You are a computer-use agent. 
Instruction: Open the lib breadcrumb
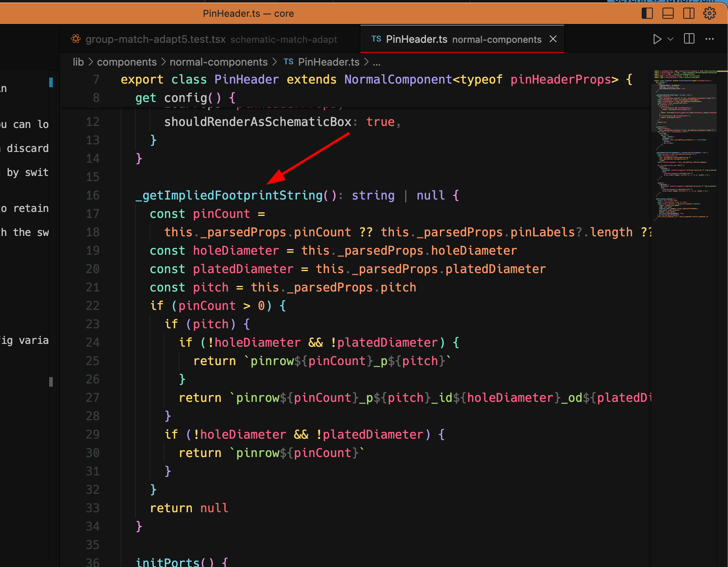78,62
